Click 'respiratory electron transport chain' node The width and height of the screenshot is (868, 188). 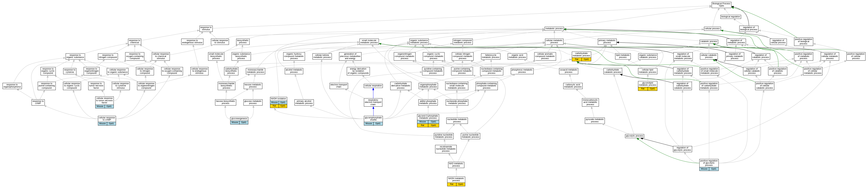tap(373, 102)
